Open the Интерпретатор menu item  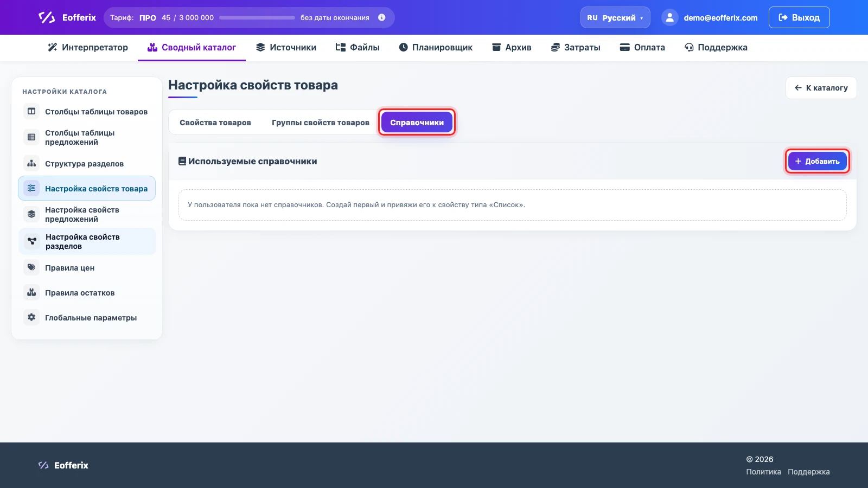click(88, 47)
